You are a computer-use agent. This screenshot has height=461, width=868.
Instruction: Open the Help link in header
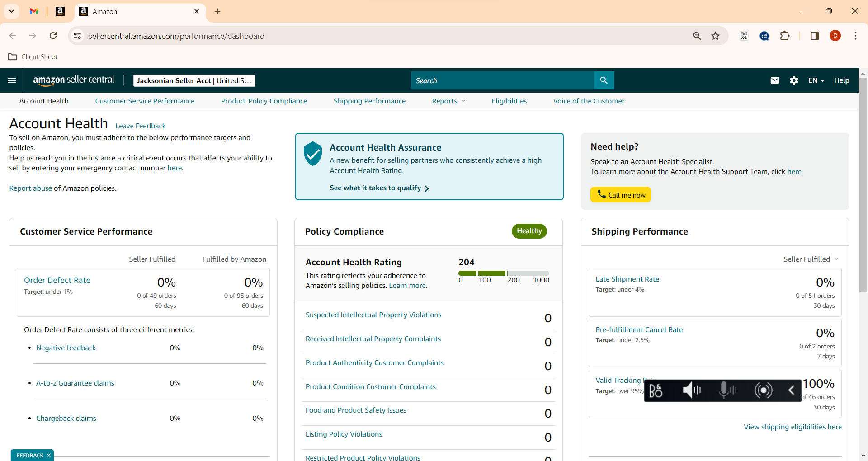[x=841, y=80]
